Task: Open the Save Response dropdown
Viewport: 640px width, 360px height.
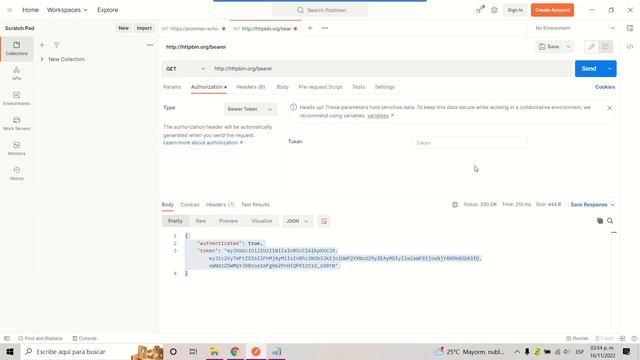Action: point(592,204)
